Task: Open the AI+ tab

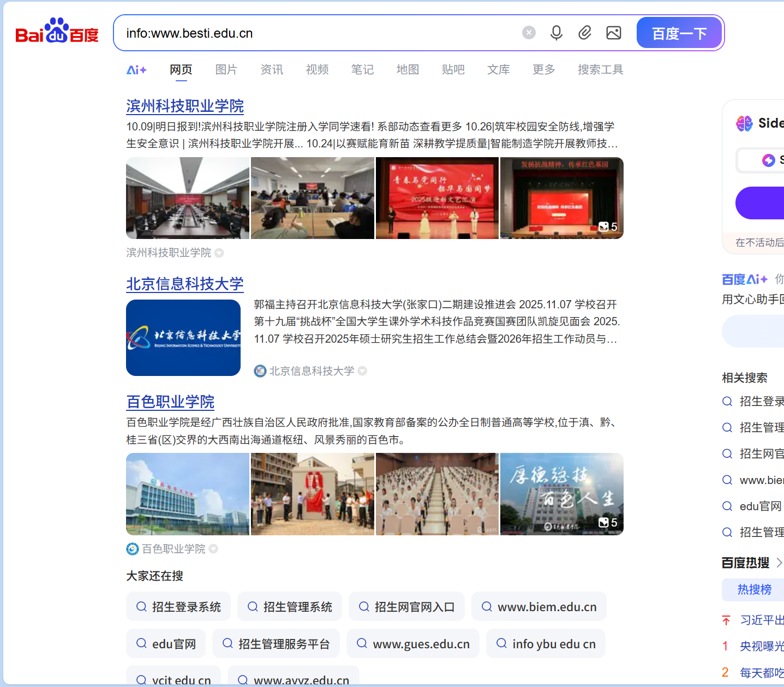Action: point(136,70)
